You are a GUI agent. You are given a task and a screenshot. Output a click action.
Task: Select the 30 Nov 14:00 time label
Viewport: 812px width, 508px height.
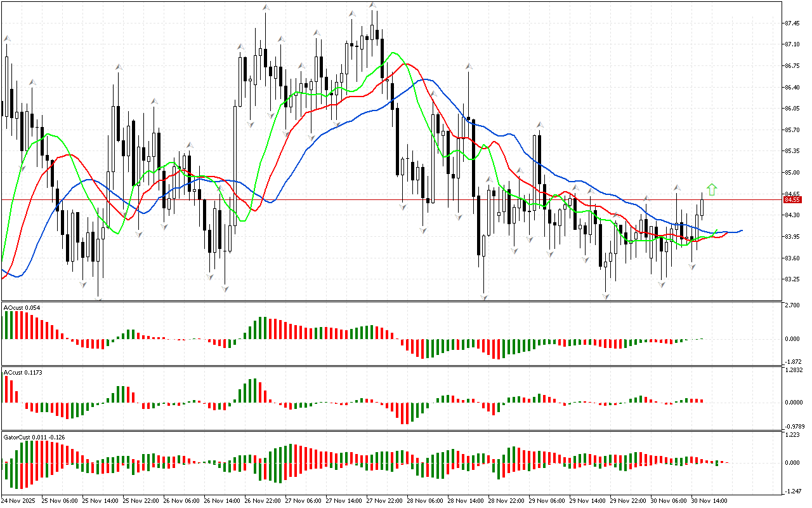pyautogui.click(x=709, y=500)
